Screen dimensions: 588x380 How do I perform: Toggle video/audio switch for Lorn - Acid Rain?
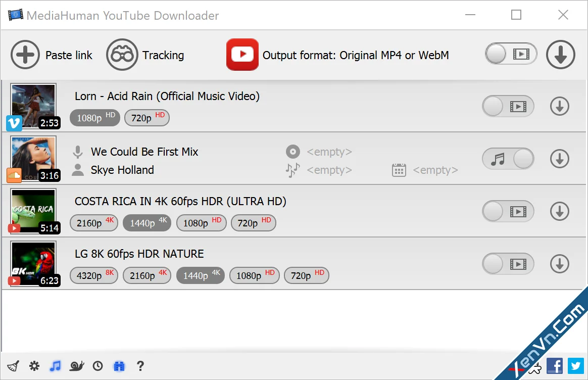click(x=508, y=106)
